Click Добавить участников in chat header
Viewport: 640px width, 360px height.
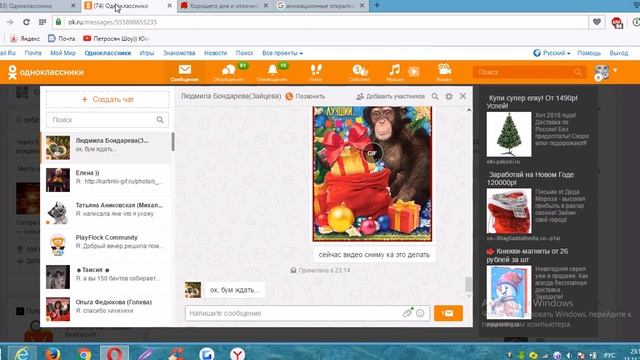(391, 96)
